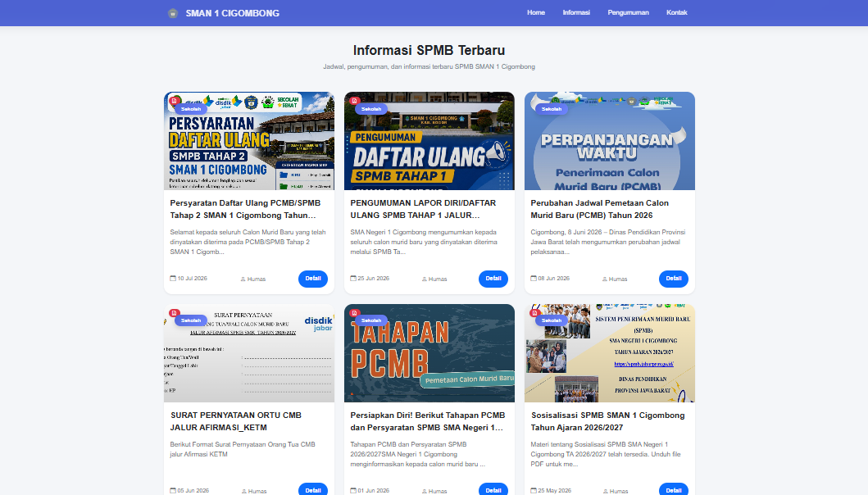Open title Sosisalisasi SPMB SMAN 1 Cigombong

coord(608,421)
